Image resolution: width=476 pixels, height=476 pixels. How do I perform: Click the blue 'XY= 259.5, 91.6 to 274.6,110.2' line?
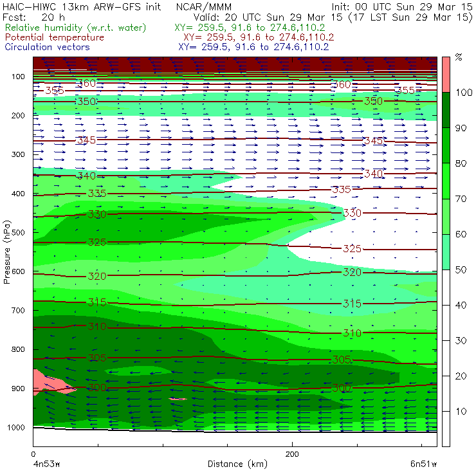click(x=253, y=47)
